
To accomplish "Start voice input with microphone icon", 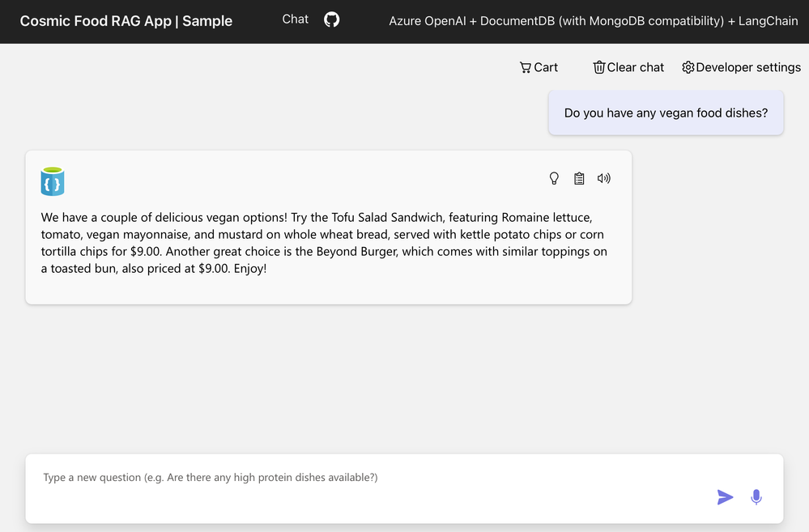I will pyautogui.click(x=756, y=497).
